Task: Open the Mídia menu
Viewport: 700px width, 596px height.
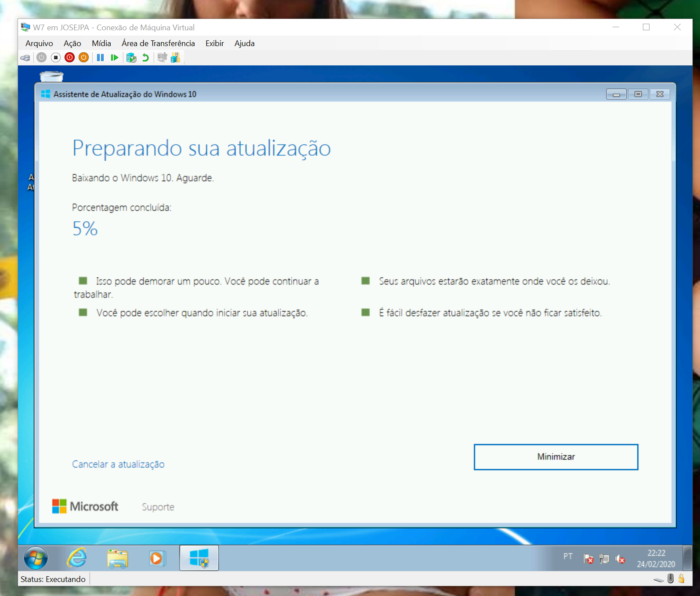Action: point(101,43)
